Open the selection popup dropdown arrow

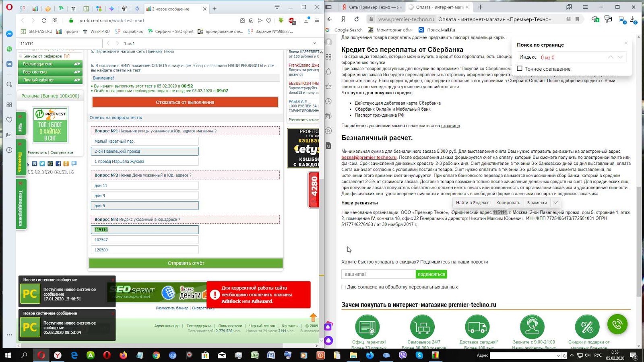pos(556,203)
